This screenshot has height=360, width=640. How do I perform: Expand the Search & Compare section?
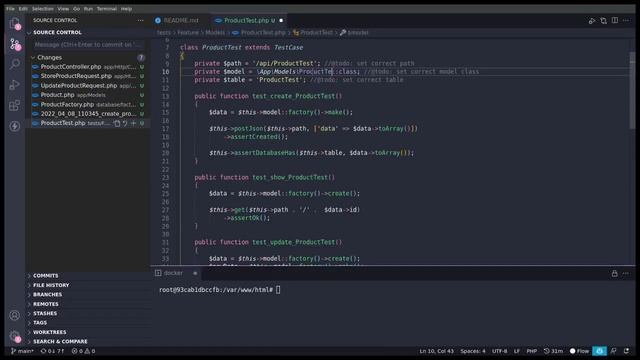(88, 341)
